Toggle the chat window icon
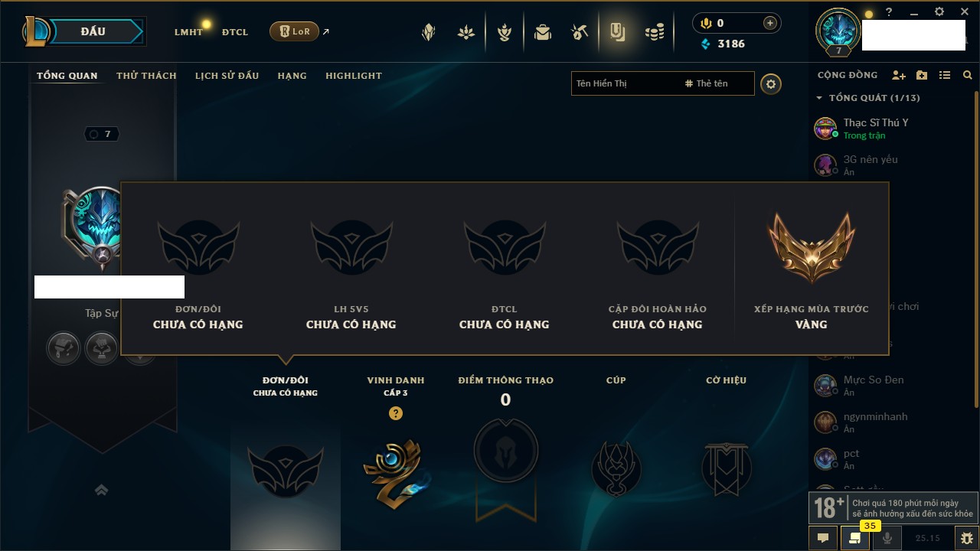The height and width of the screenshot is (551, 980). pyautogui.click(x=823, y=538)
